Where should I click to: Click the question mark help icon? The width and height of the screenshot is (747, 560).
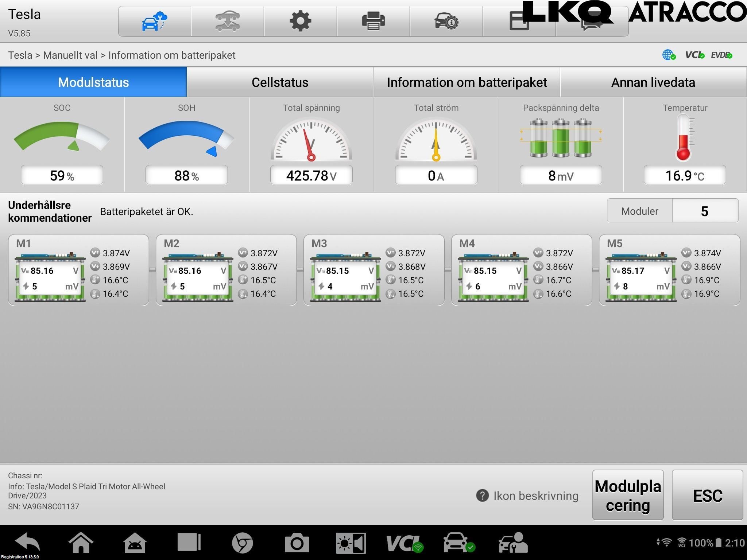click(x=482, y=495)
